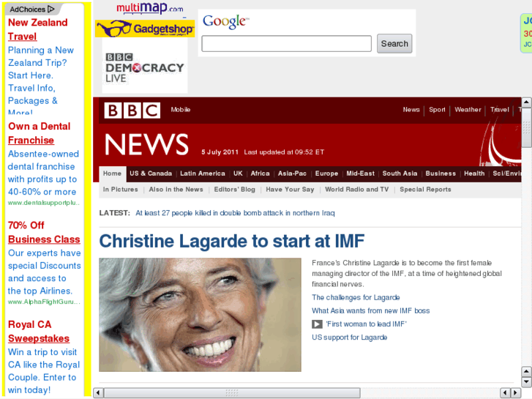Open Also in the News link
Image resolution: width=532 pixels, height=399 pixels.
[176, 190]
